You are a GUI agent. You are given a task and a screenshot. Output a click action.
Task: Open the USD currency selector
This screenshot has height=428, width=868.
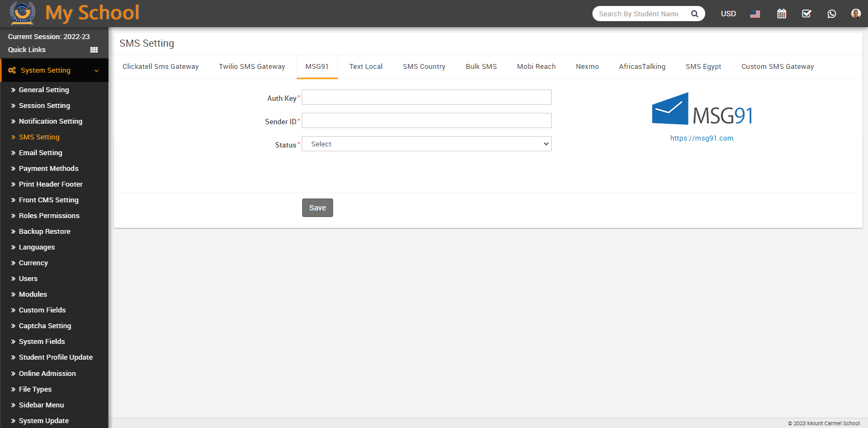point(728,14)
